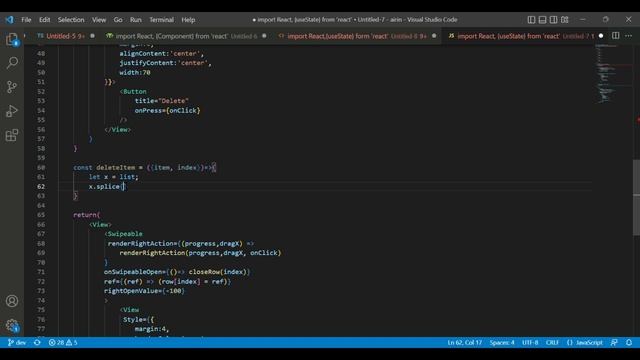Open the Selection menu
Viewport: 640px width, 360px height.
pyautogui.click(x=71, y=20)
